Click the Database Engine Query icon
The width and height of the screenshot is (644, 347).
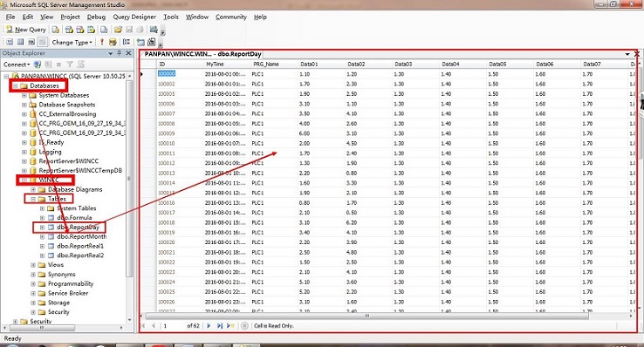56,30
